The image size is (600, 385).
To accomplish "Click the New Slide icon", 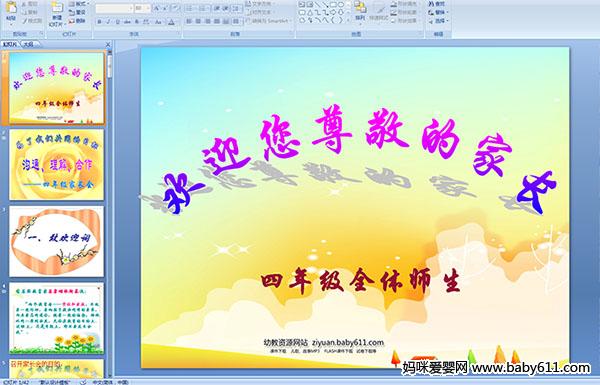I will click(x=57, y=13).
